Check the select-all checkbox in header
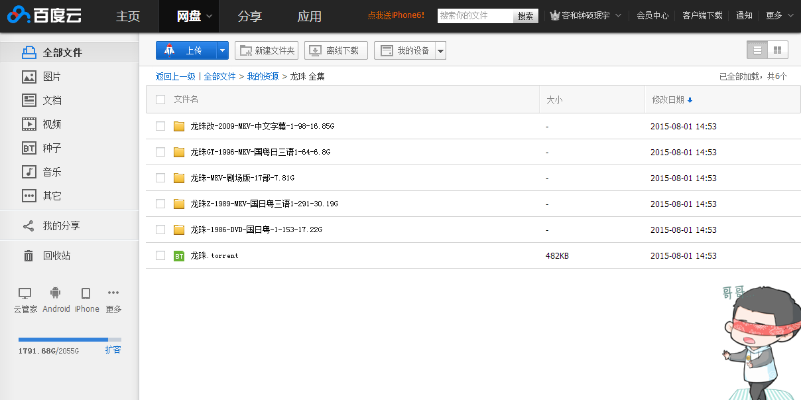 click(160, 100)
